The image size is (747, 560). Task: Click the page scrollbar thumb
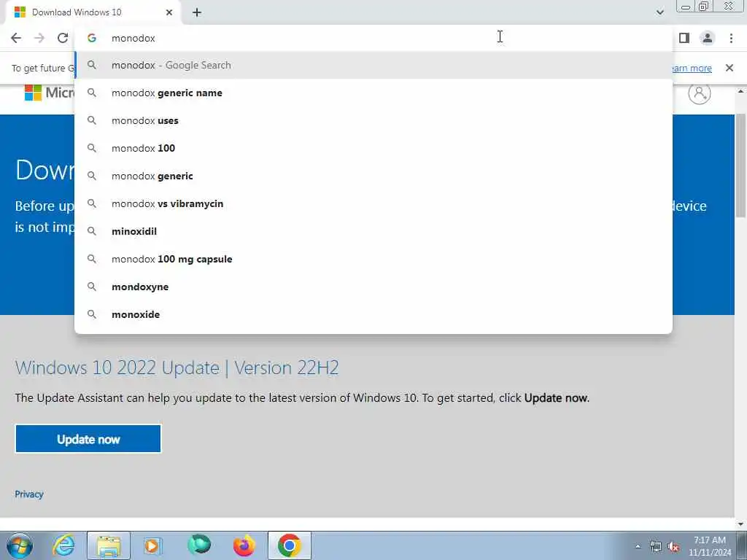(x=741, y=166)
